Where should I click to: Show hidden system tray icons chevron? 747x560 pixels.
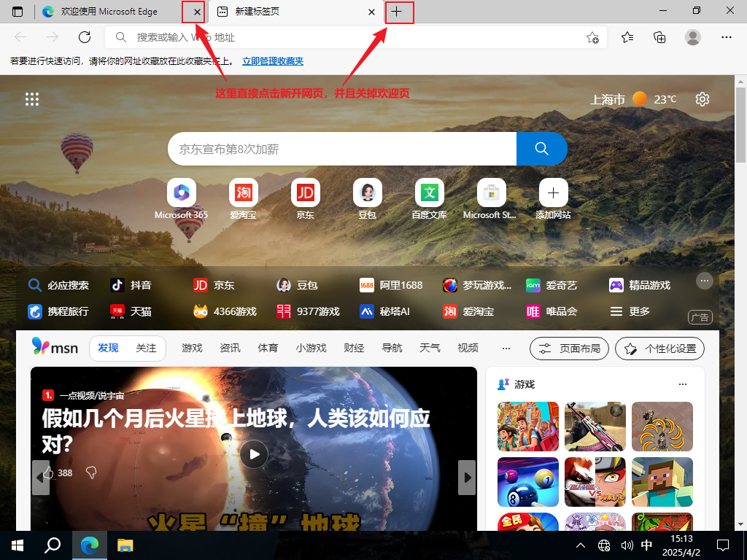click(580, 545)
